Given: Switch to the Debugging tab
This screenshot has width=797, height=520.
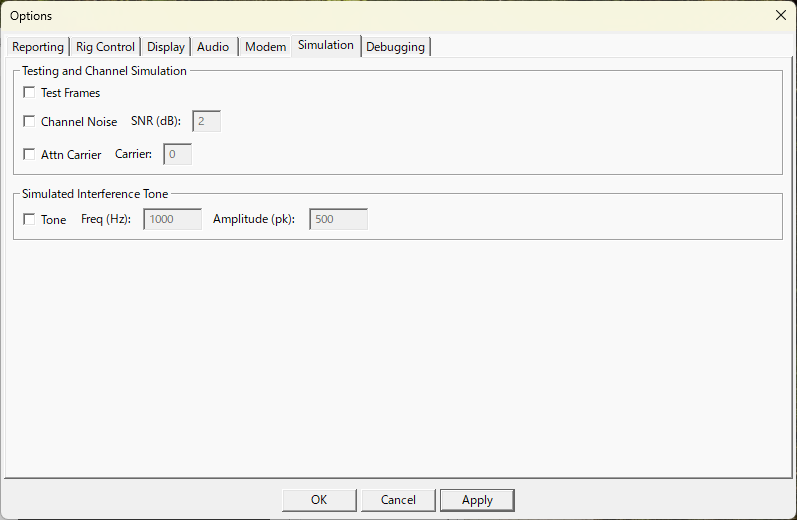Looking at the screenshot, I should [x=395, y=47].
